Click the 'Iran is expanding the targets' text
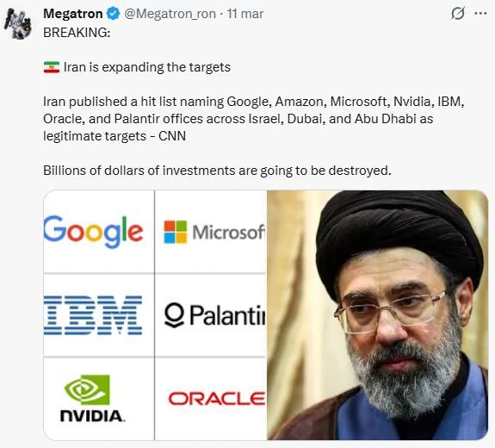The width and height of the screenshot is (495, 448). pos(147,67)
